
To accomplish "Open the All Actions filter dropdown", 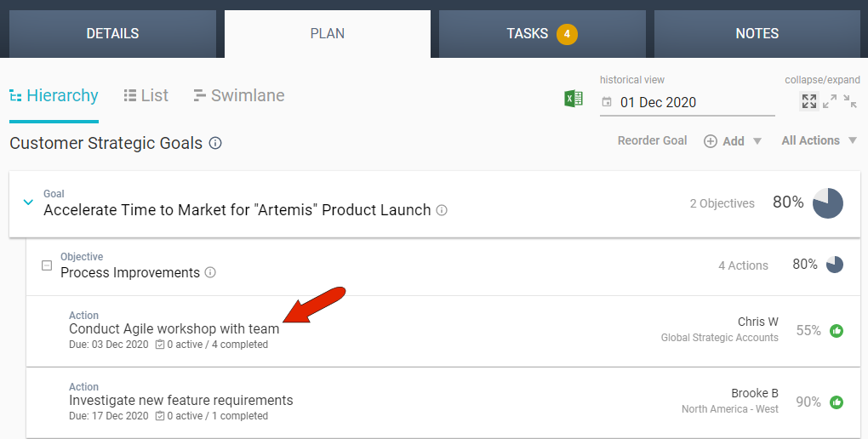I will (x=819, y=140).
